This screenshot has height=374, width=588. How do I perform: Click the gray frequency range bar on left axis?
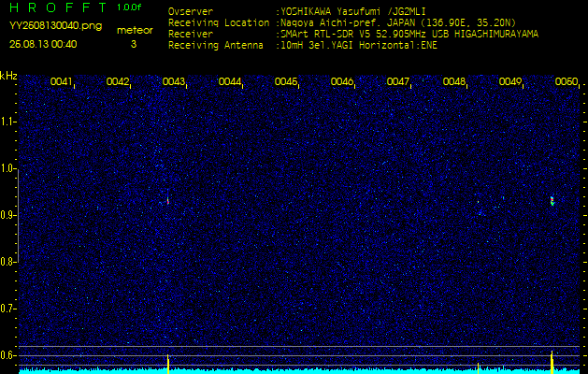pos(18,215)
